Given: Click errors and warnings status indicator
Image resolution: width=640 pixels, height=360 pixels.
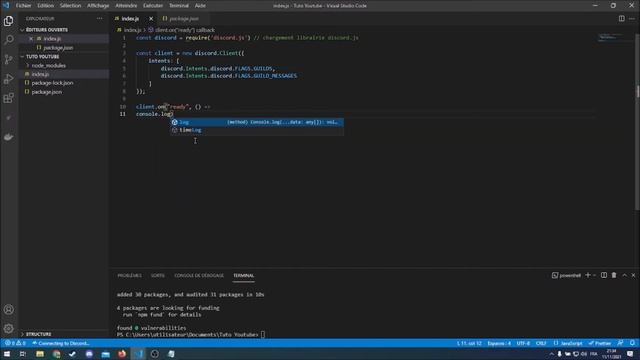Looking at the screenshot, I should [x=16, y=343].
